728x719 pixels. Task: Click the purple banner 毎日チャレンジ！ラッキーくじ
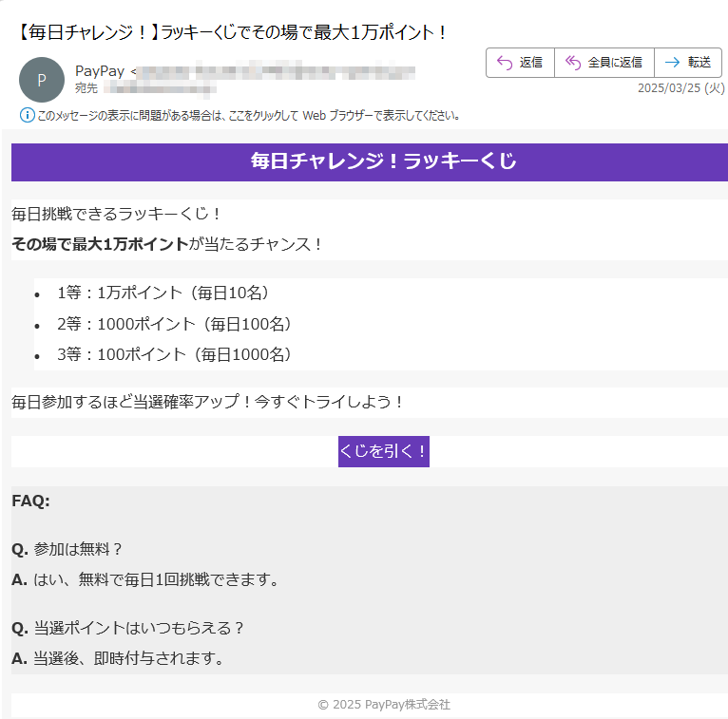point(370,161)
